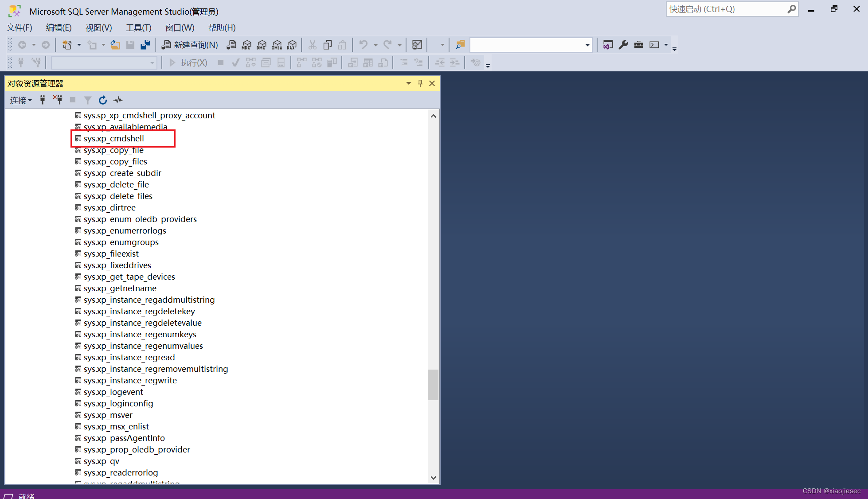Open the 工具(T) menu
The height and width of the screenshot is (499, 868).
click(x=138, y=27)
